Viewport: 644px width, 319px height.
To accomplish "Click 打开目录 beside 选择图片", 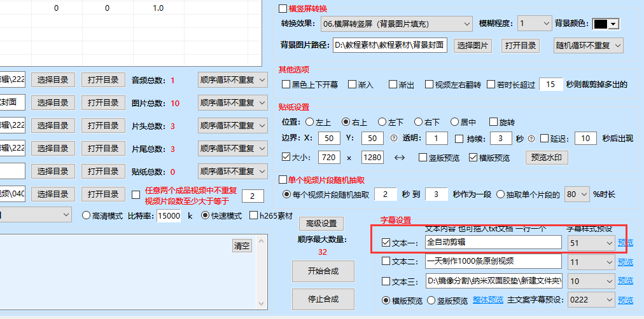I will (521, 46).
